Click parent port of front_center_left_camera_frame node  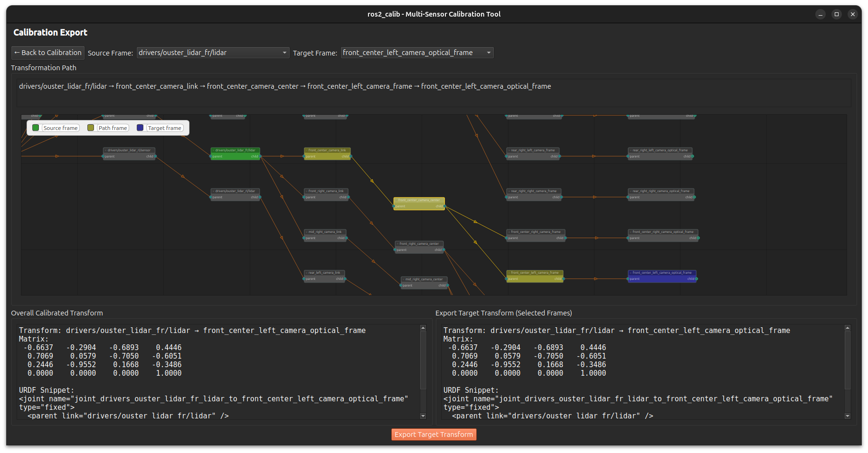(x=507, y=279)
